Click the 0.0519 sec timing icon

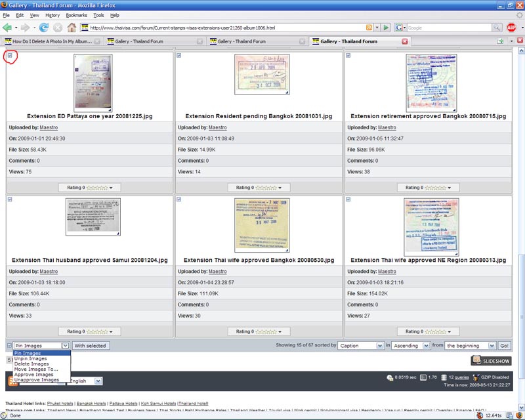[390, 378]
